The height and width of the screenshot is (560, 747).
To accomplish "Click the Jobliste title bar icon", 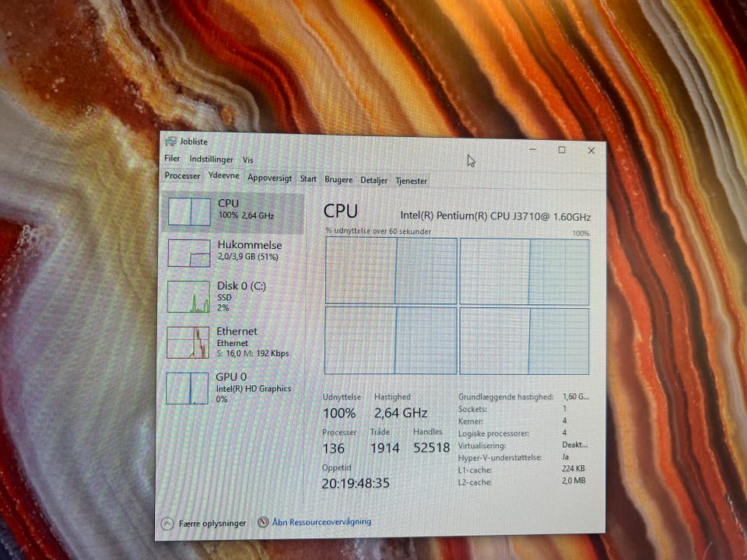I will pyautogui.click(x=170, y=142).
